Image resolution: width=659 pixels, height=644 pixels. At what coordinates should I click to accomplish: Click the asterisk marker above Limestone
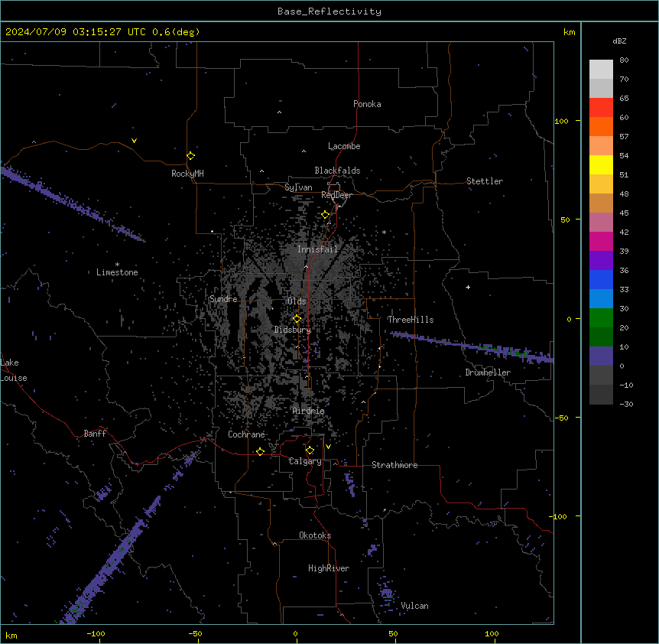pyautogui.click(x=117, y=265)
